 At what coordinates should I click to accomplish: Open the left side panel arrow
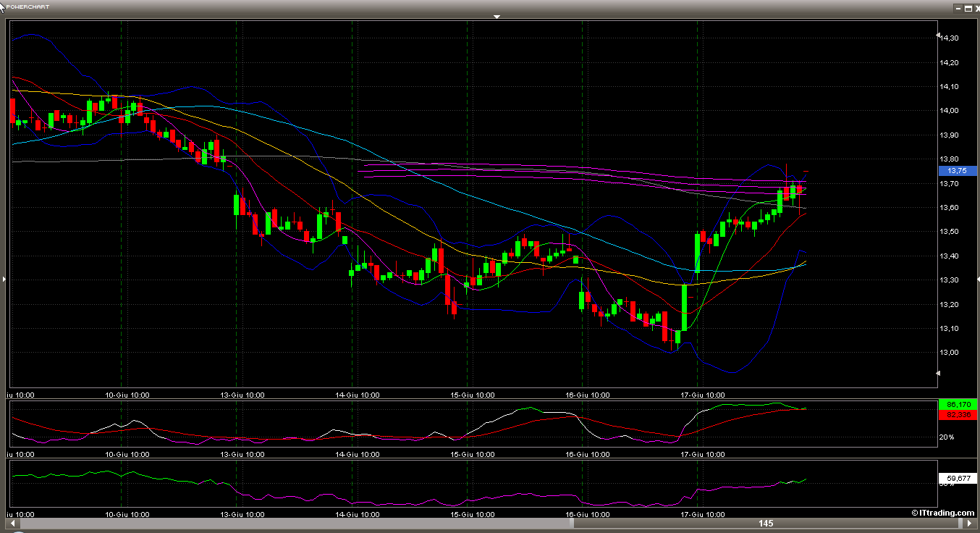(x=4, y=278)
